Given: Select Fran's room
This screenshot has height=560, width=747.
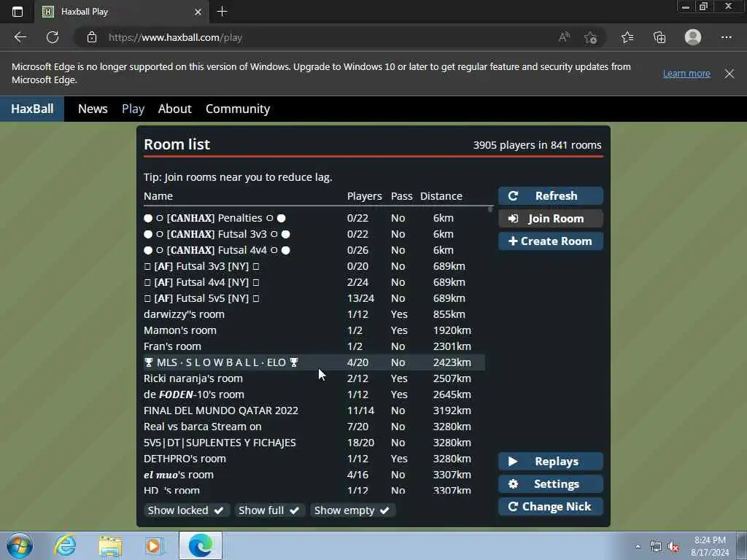Looking at the screenshot, I should point(314,346).
